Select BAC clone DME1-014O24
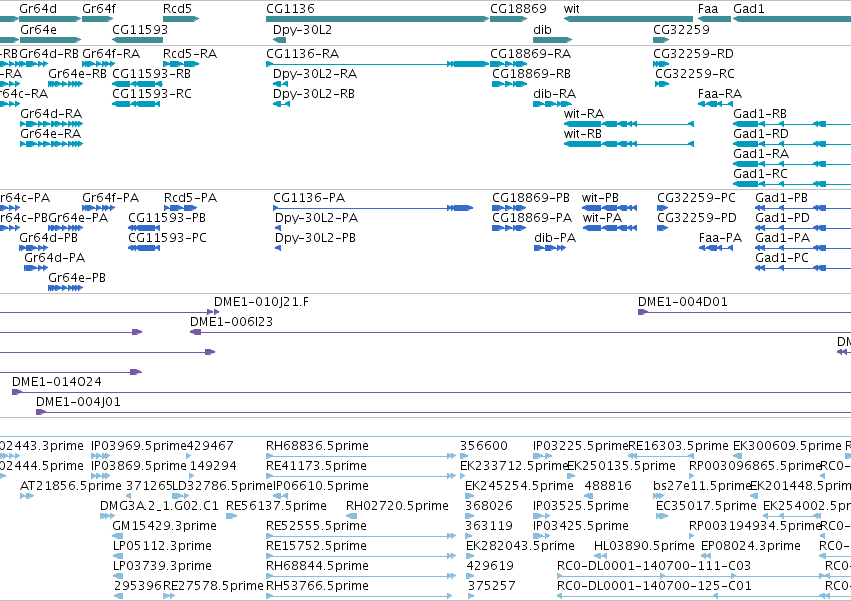Screen dimensions: 851x601 [56, 382]
